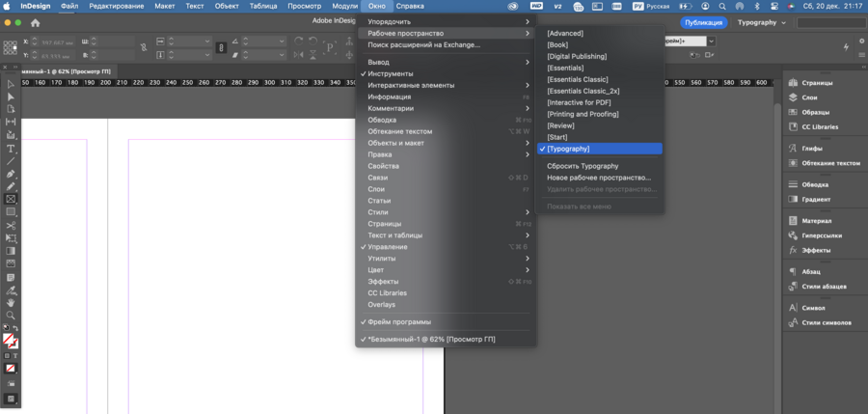Open the Справка menu

pos(410,6)
